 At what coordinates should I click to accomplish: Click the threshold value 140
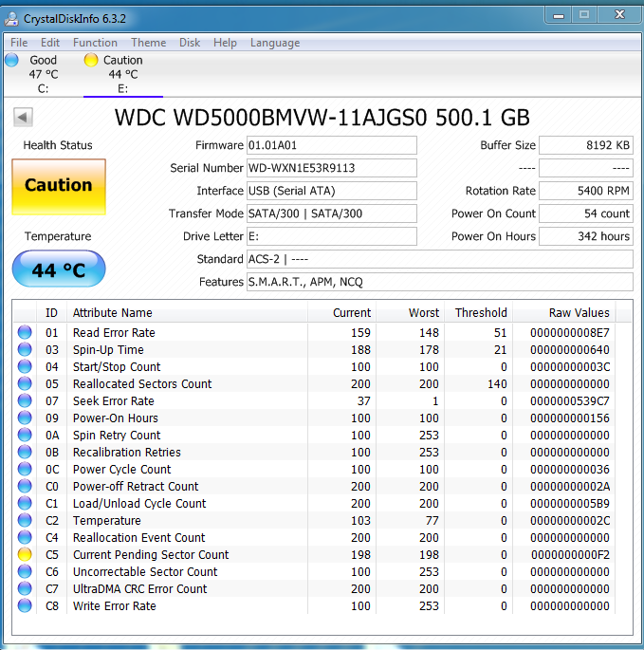[497, 384]
